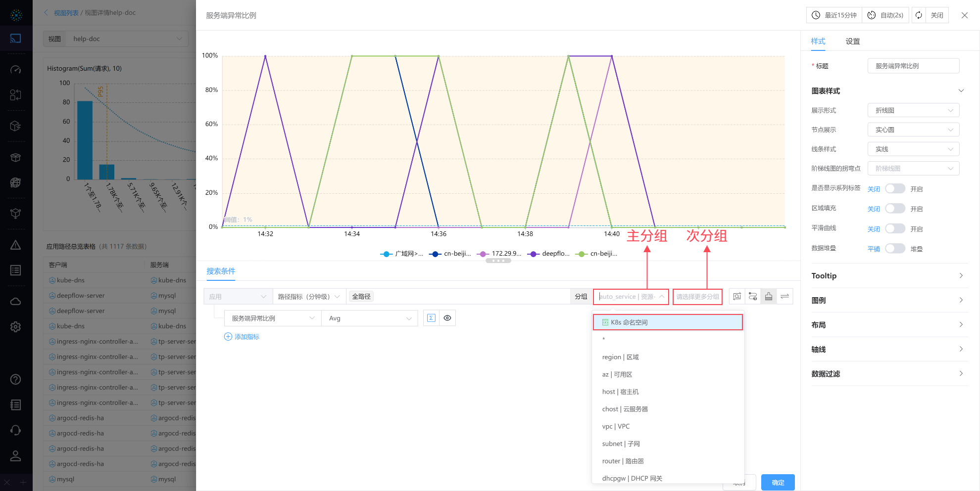Click the sigma formula icon
The width and height of the screenshot is (980, 491).
pos(431,318)
